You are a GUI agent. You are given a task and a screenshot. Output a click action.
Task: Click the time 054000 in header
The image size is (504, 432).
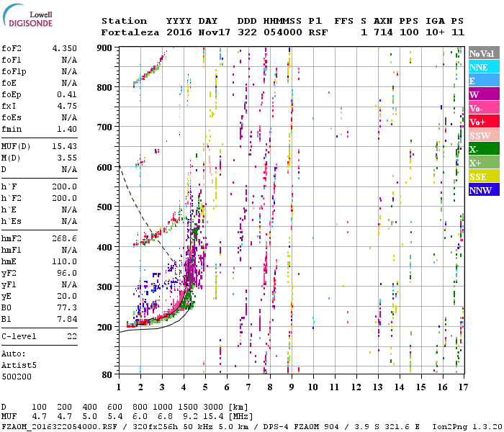click(283, 32)
